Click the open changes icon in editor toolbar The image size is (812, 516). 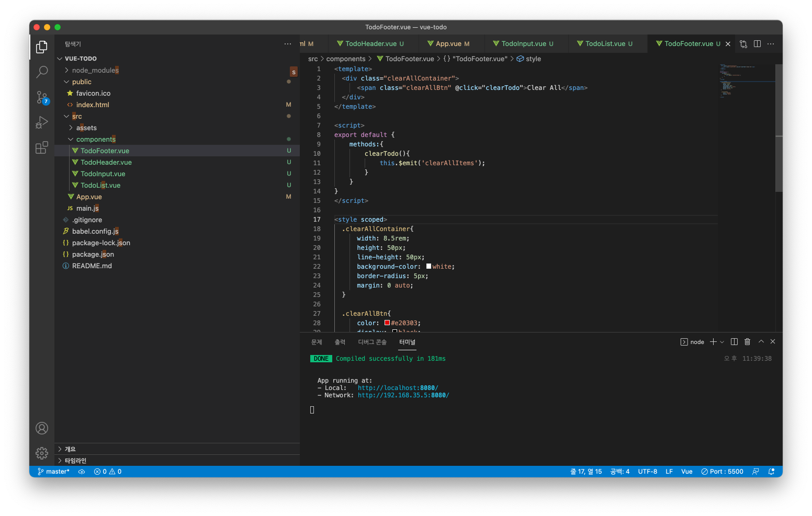click(743, 44)
